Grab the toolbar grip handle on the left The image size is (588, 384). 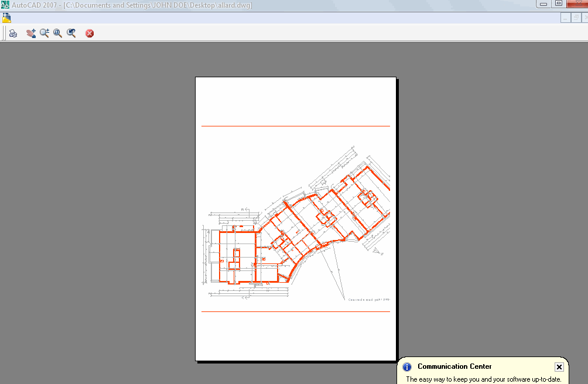click(x=2, y=33)
